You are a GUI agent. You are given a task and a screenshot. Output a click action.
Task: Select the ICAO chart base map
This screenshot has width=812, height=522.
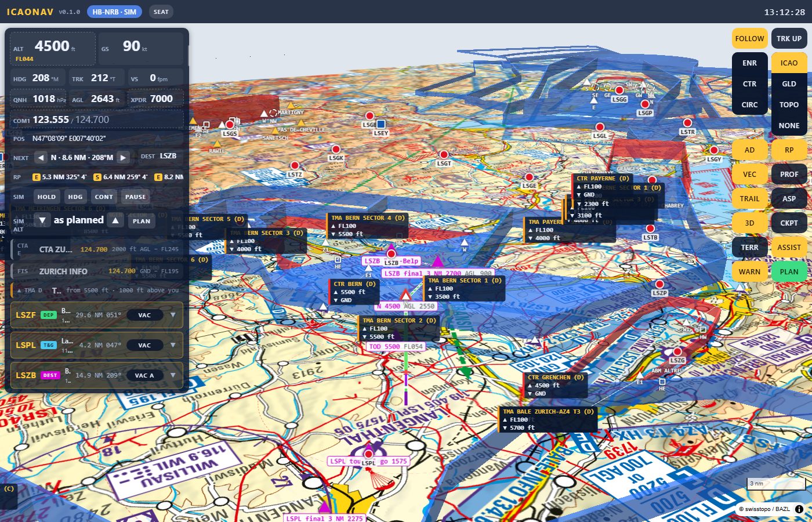point(789,63)
